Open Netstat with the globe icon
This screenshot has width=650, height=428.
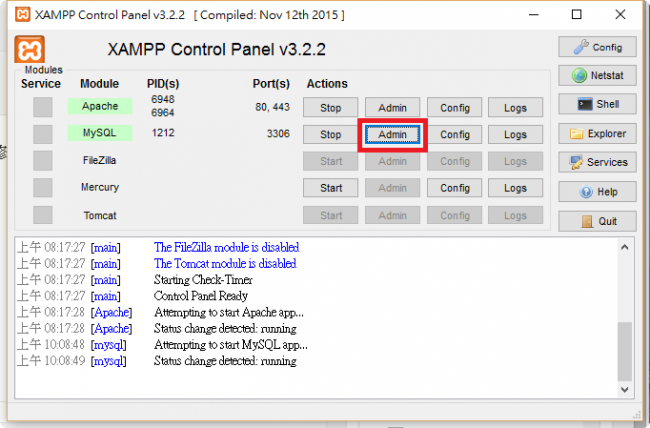(x=597, y=75)
